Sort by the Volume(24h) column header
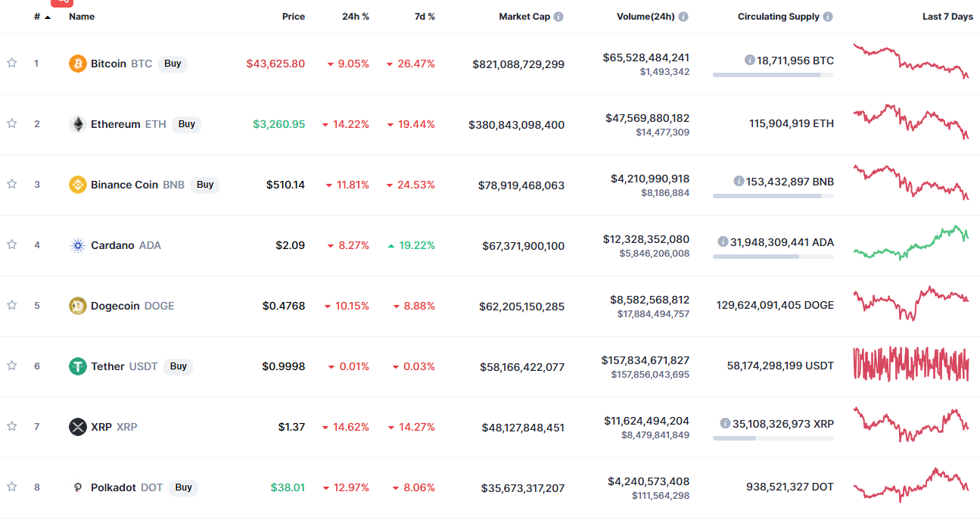The image size is (980, 520). 646,17
